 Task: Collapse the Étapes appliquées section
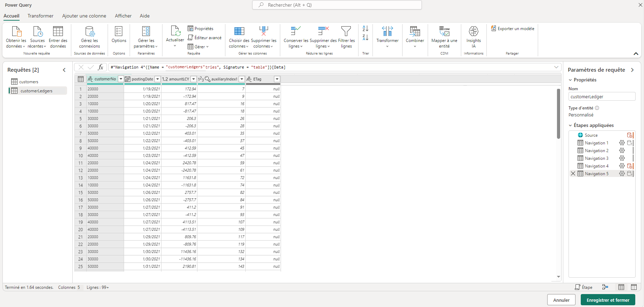[x=571, y=126]
